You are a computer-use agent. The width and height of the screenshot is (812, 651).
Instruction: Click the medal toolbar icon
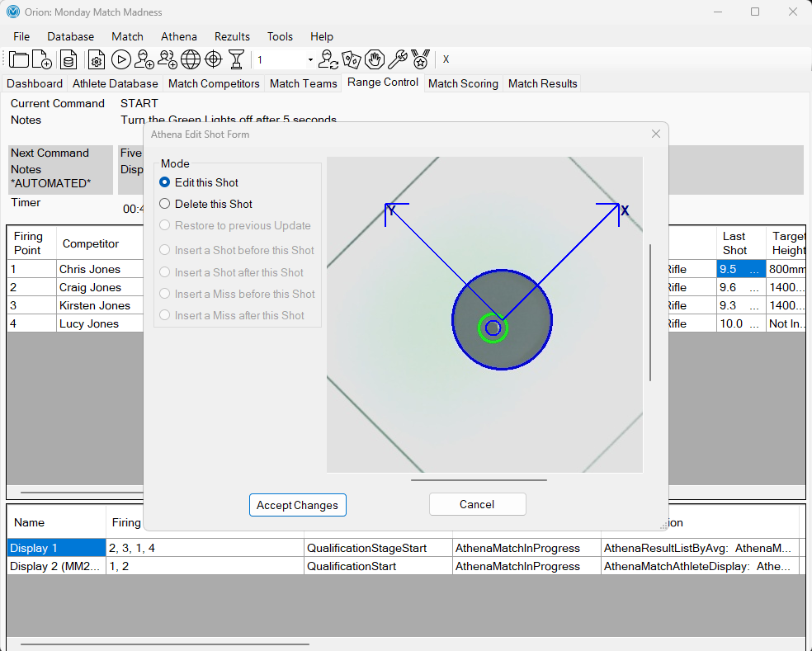[x=421, y=59]
